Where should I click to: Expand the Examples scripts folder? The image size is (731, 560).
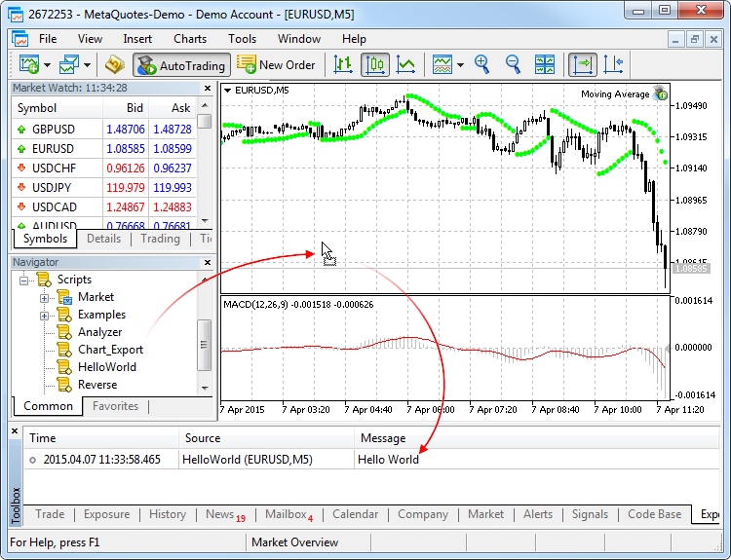point(44,316)
